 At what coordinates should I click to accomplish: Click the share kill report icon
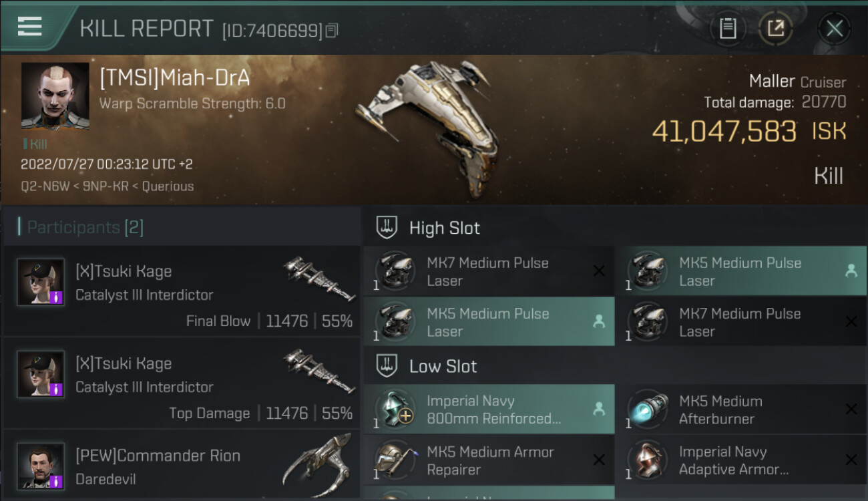[775, 28]
